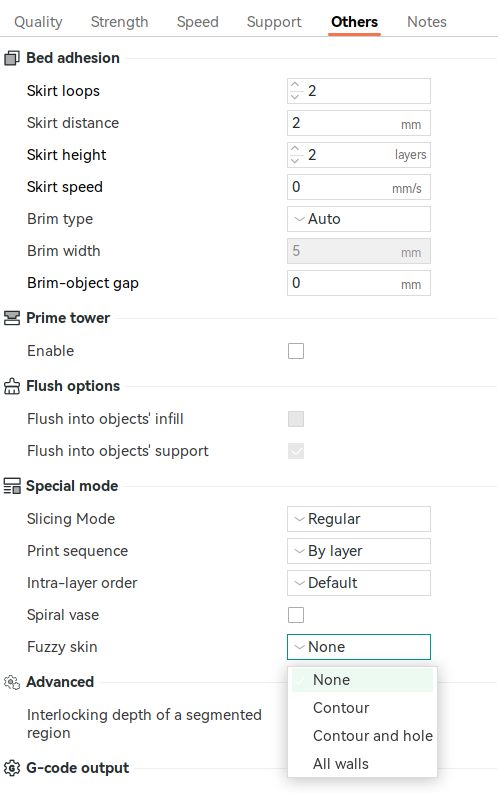Click the Print sequence label
The width and height of the screenshot is (498, 793).
pyautogui.click(x=77, y=551)
